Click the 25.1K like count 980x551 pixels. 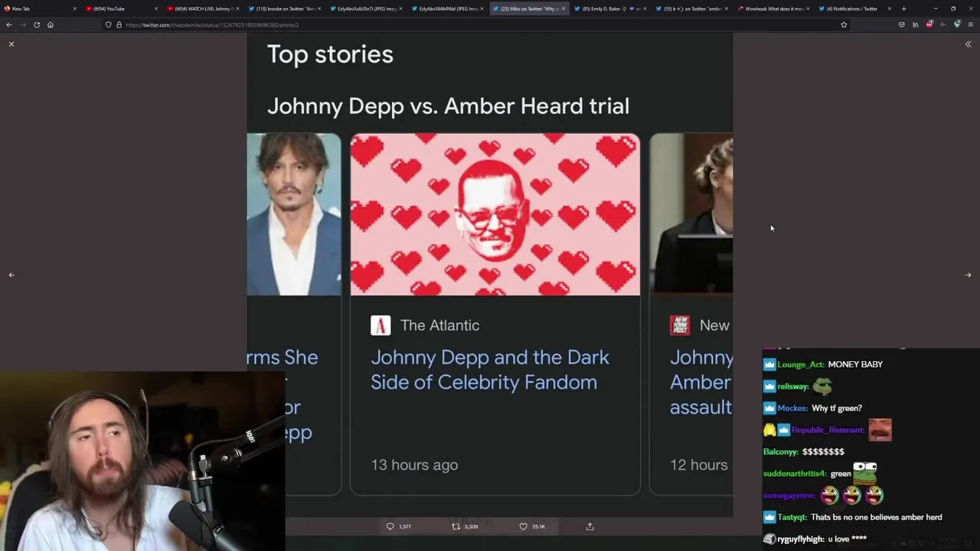538,527
